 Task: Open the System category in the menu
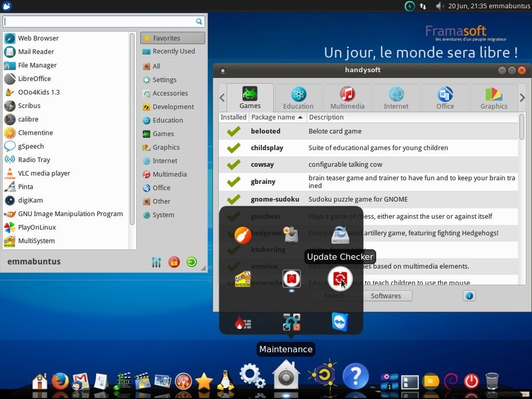pos(172,215)
